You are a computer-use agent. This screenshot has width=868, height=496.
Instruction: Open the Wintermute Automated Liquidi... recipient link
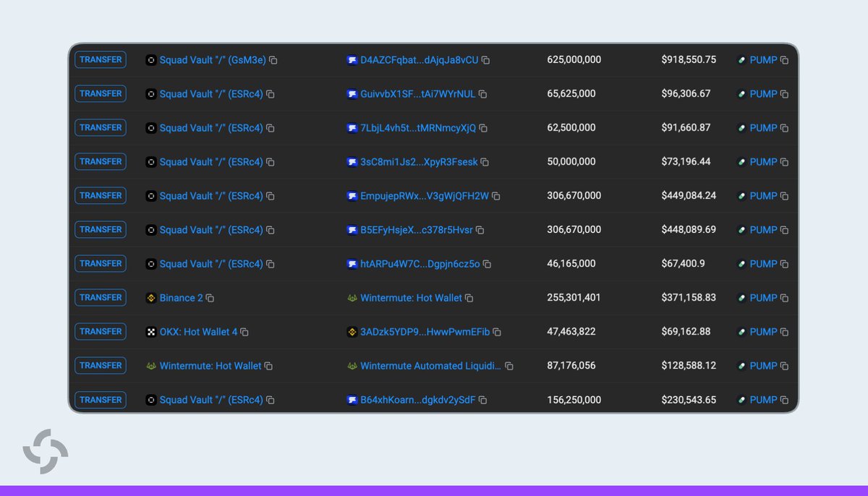(x=431, y=366)
